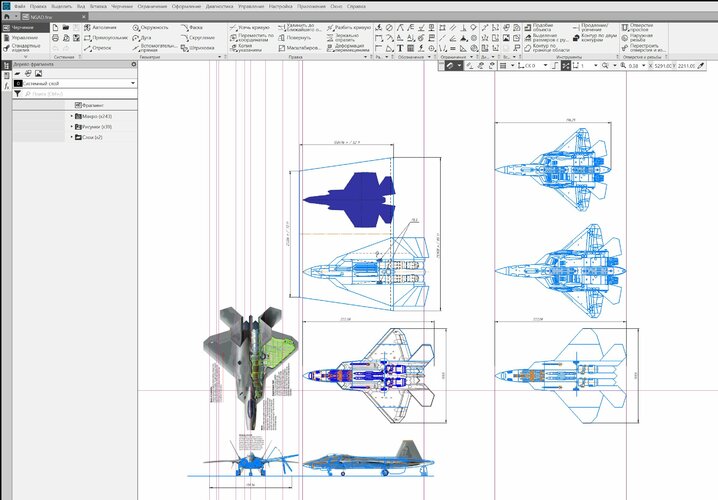The height and width of the screenshot is (500, 718).
Task: Select the Вспомогательная прямая tool
Action: click(154, 48)
